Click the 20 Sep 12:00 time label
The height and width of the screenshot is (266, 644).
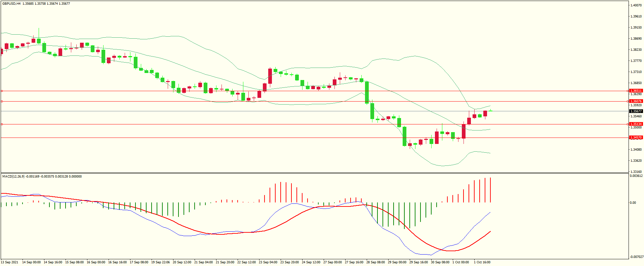click(x=182, y=262)
